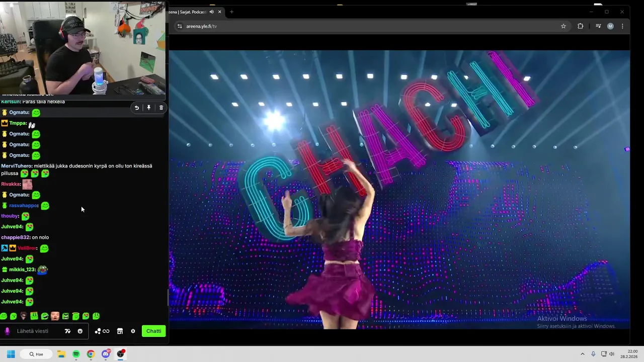
Task: Click the purple microphone icon in chat input
Action: [x=7, y=331]
